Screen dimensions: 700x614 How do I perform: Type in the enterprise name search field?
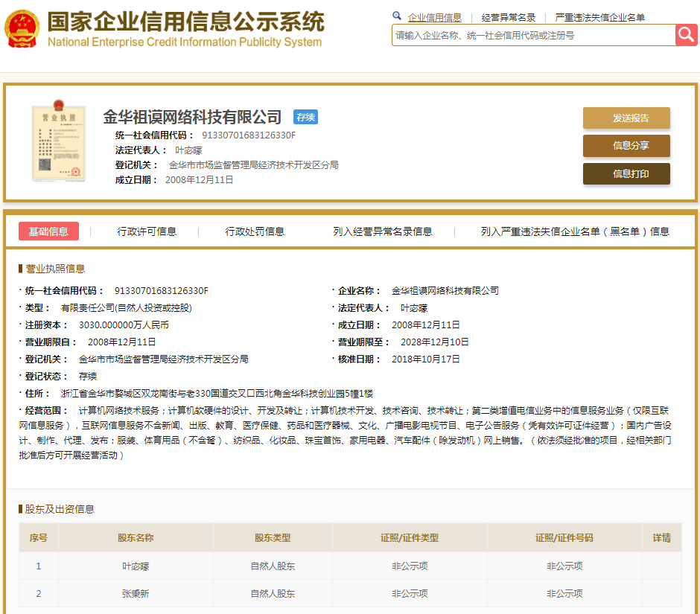(x=533, y=35)
